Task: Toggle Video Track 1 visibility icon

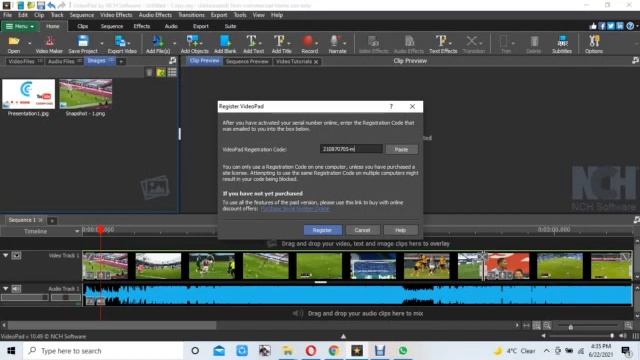Action: 16,256
